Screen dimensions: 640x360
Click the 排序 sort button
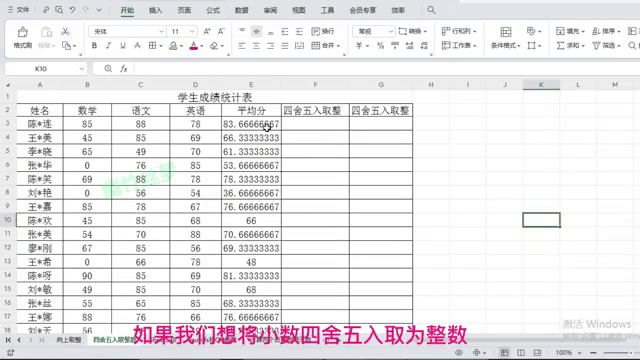click(606, 31)
